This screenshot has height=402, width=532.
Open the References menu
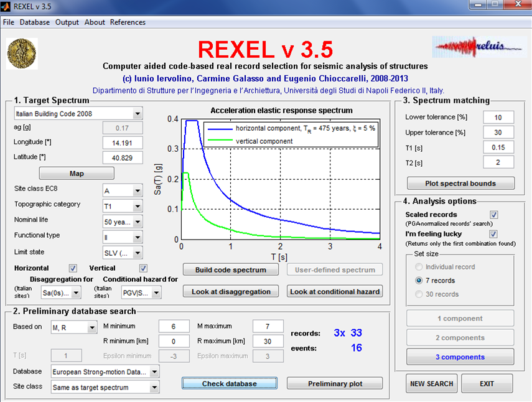click(x=128, y=22)
